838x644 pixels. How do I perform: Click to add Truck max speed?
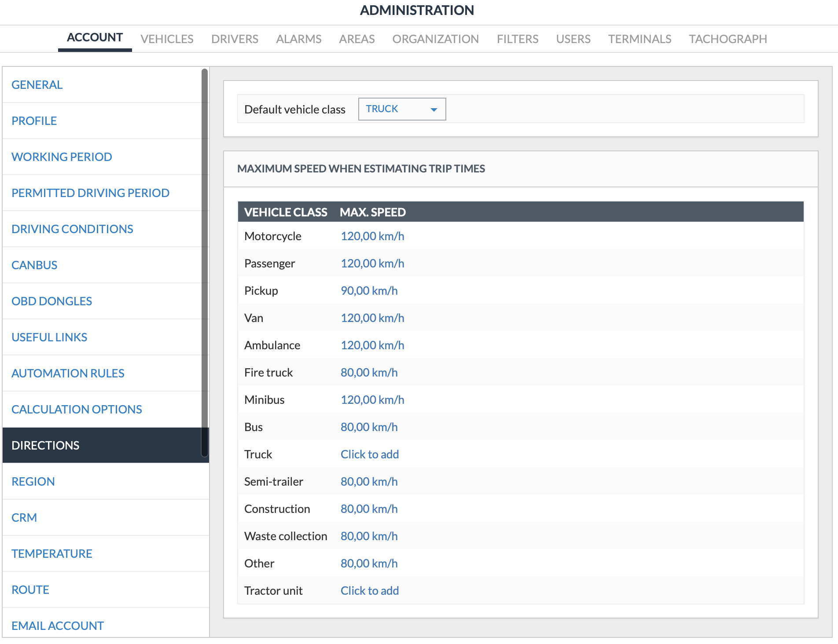tap(369, 454)
